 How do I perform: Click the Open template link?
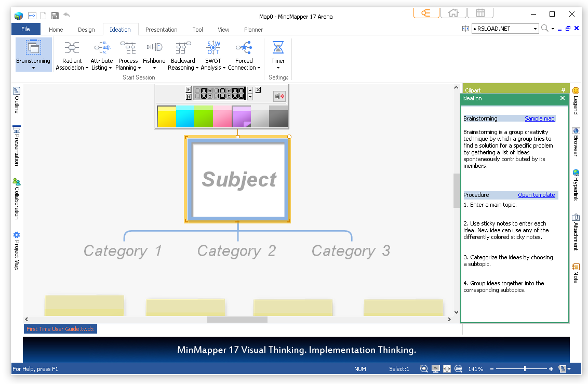[x=537, y=195]
